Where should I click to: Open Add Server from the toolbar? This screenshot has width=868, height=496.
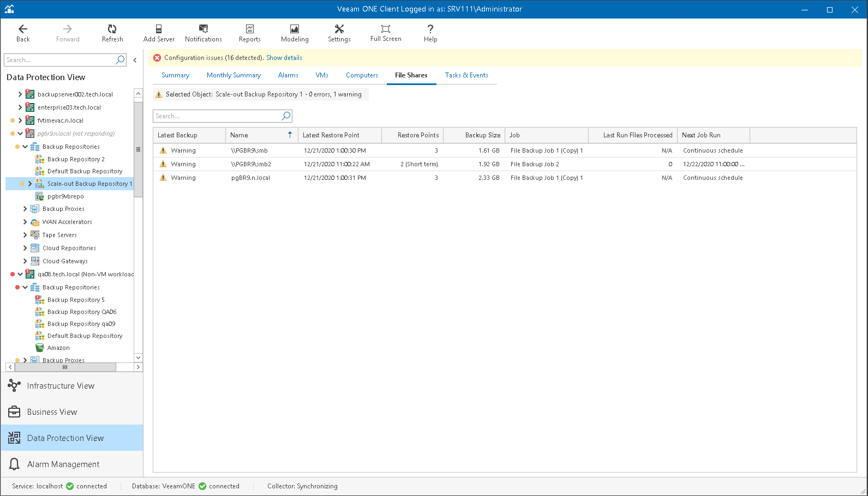pyautogui.click(x=159, y=33)
